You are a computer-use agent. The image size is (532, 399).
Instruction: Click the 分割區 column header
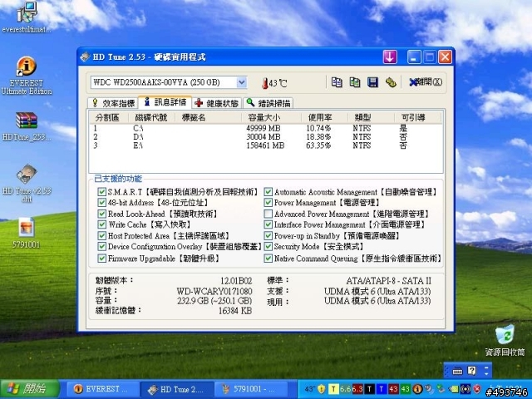click(x=109, y=118)
